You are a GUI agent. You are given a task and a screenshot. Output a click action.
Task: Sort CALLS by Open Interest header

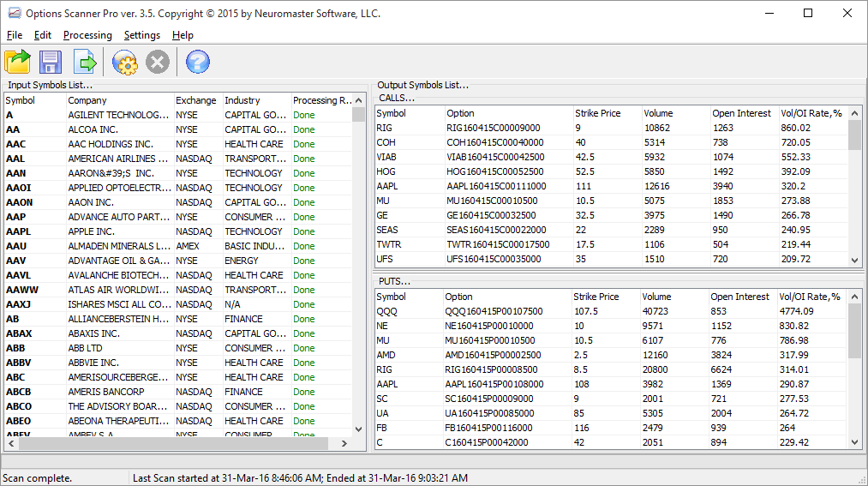click(x=744, y=113)
